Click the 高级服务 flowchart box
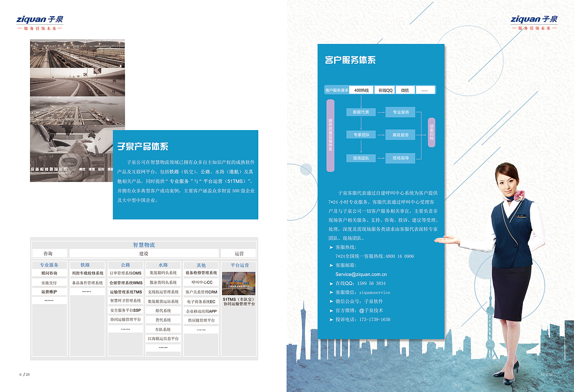The width and height of the screenshot is (574, 392). click(400, 135)
